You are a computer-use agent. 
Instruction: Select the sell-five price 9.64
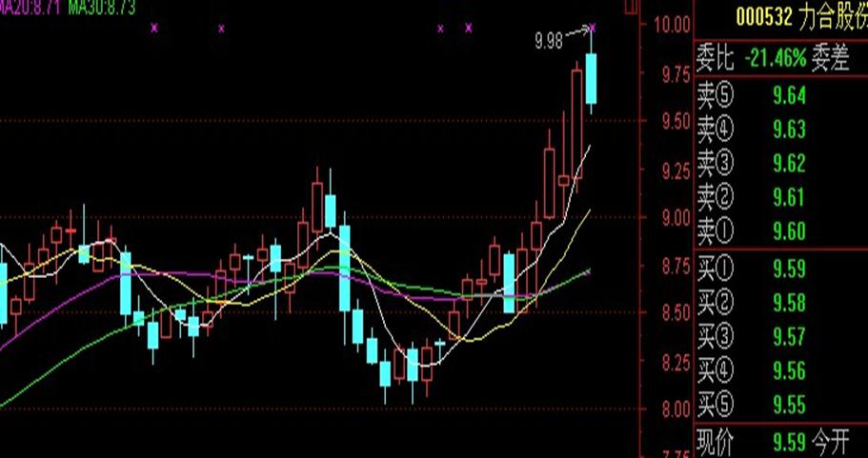[x=789, y=96]
